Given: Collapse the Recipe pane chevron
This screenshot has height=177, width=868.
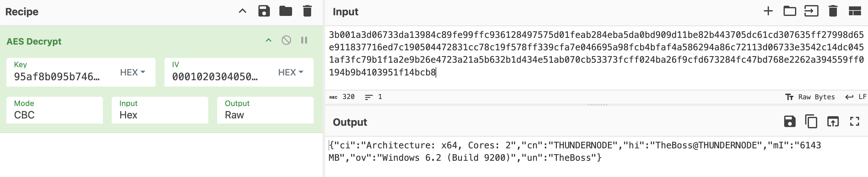Looking at the screenshot, I should [x=242, y=11].
